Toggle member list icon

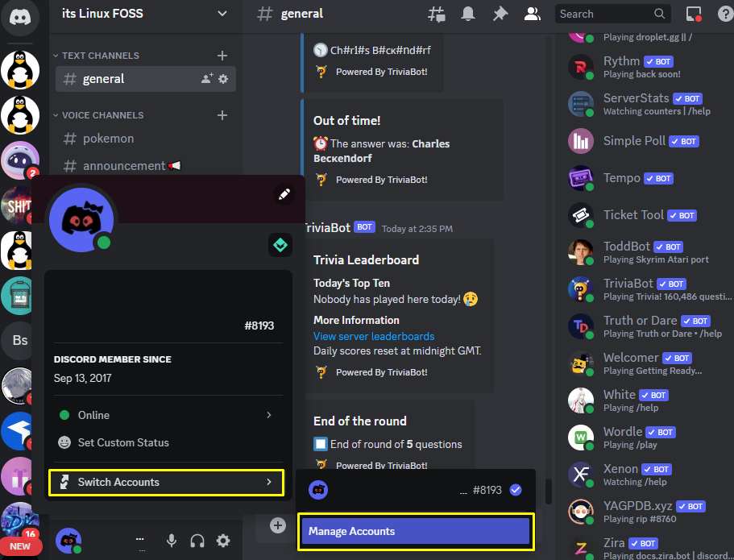click(x=533, y=14)
